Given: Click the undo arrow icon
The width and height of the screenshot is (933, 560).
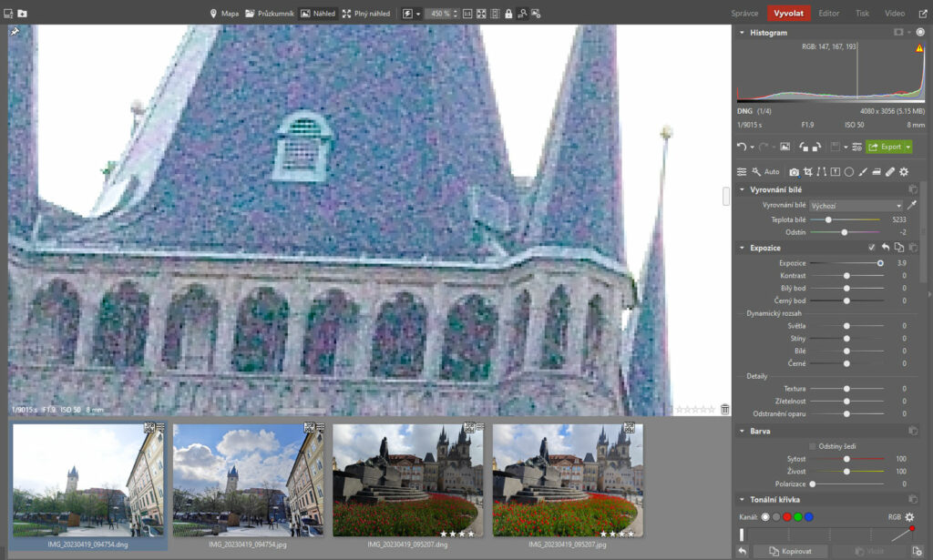Looking at the screenshot, I should (x=742, y=147).
